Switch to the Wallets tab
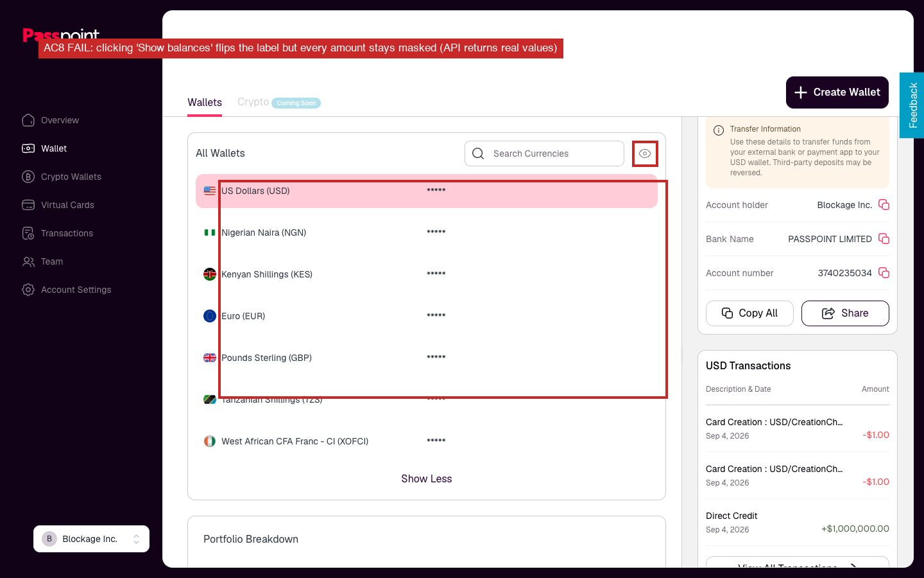The height and width of the screenshot is (578, 924). tap(205, 102)
